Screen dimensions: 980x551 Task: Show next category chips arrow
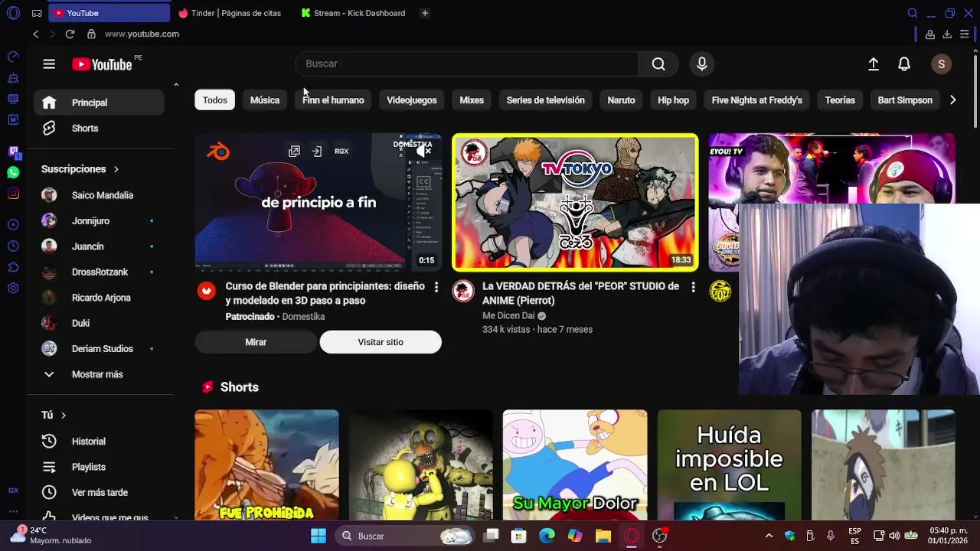952,100
